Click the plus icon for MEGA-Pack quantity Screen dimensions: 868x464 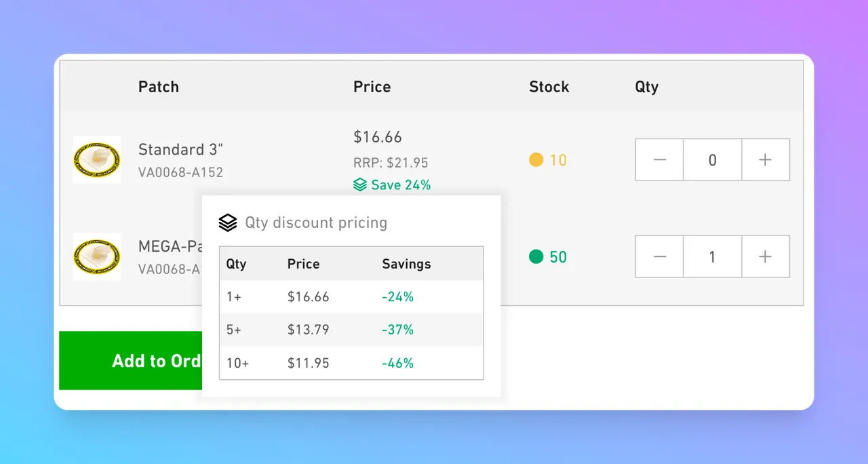click(766, 256)
